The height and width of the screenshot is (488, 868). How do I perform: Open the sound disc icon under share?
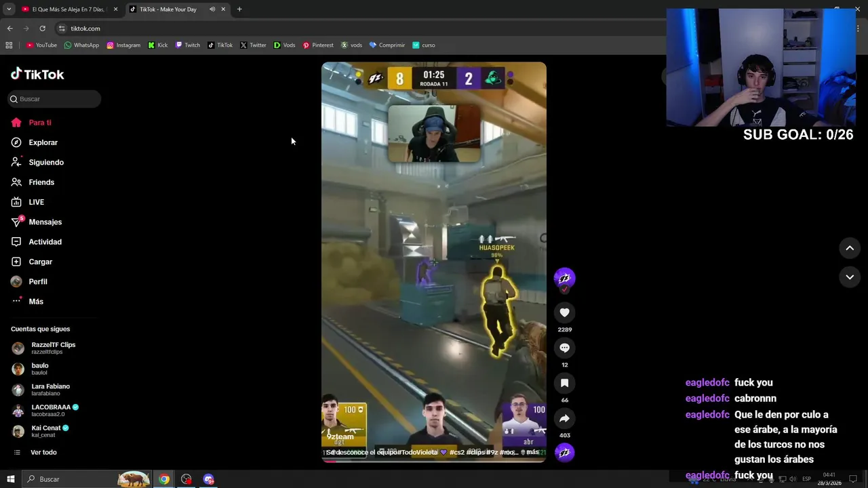564,453
